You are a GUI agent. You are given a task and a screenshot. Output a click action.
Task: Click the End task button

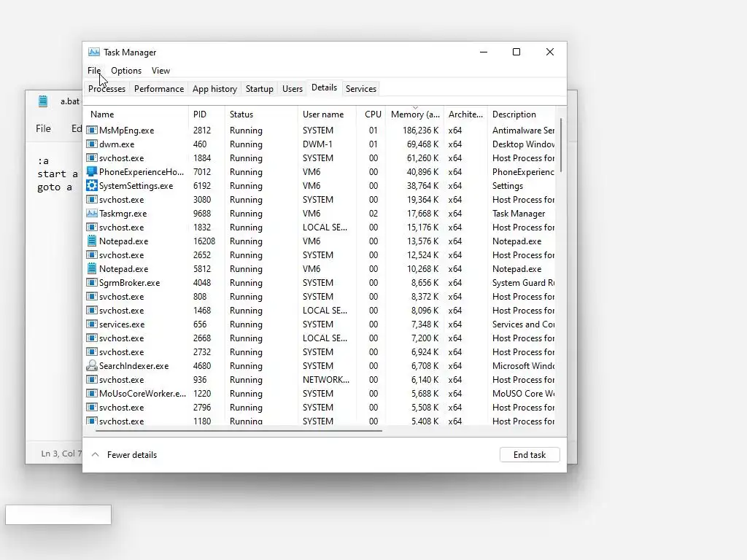[530, 455]
